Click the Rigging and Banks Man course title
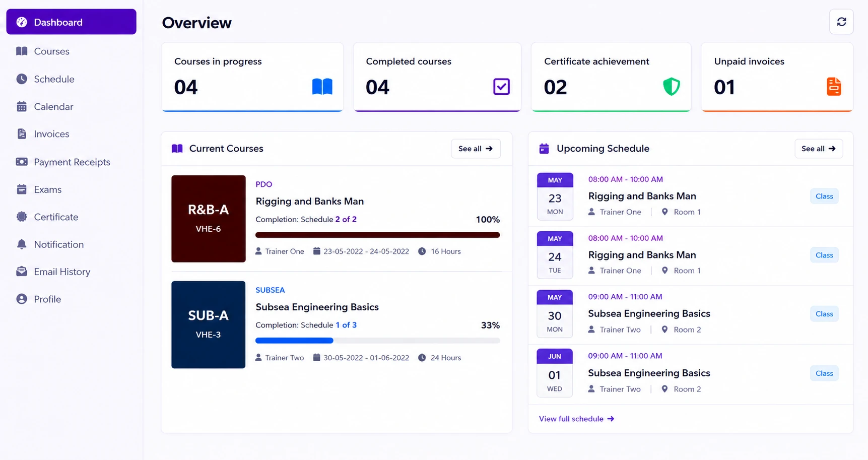This screenshot has height=460, width=868. tap(309, 201)
